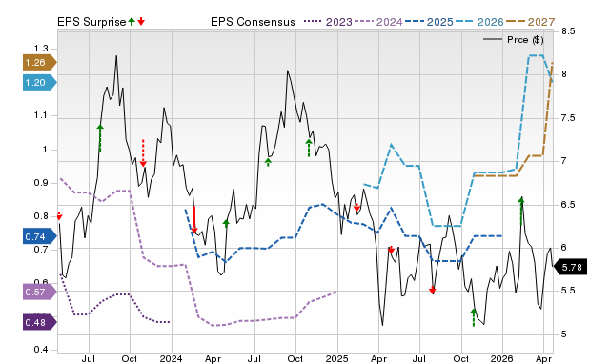This screenshot has height=364, width=610.
Task: Click the red surprise arrow at May 2025
Action: 391,250
